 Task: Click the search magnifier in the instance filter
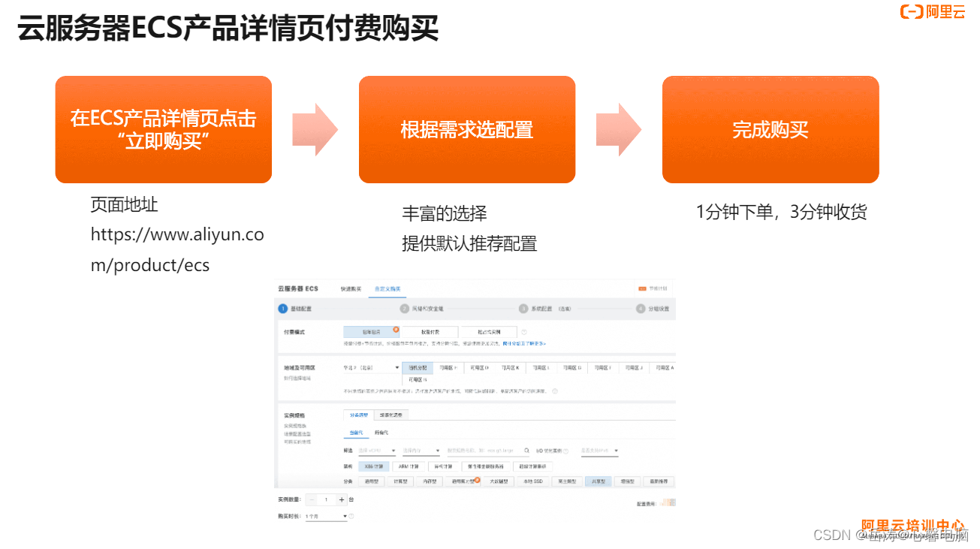click(527, 451)
